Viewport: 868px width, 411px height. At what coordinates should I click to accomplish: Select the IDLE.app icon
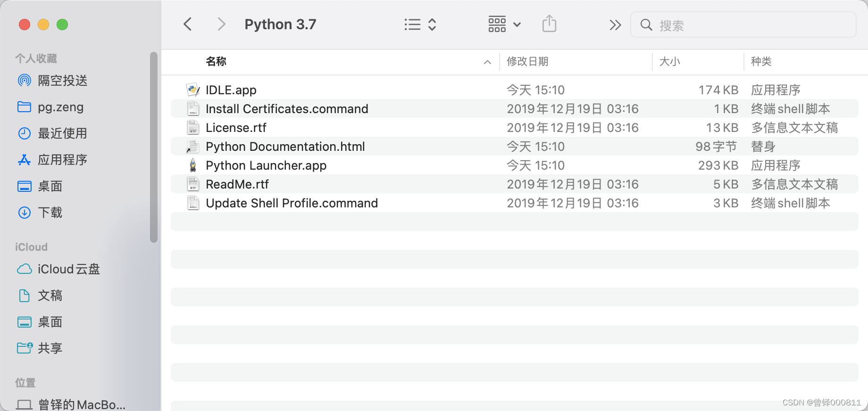pyautogui.click(x=193, y=90)
